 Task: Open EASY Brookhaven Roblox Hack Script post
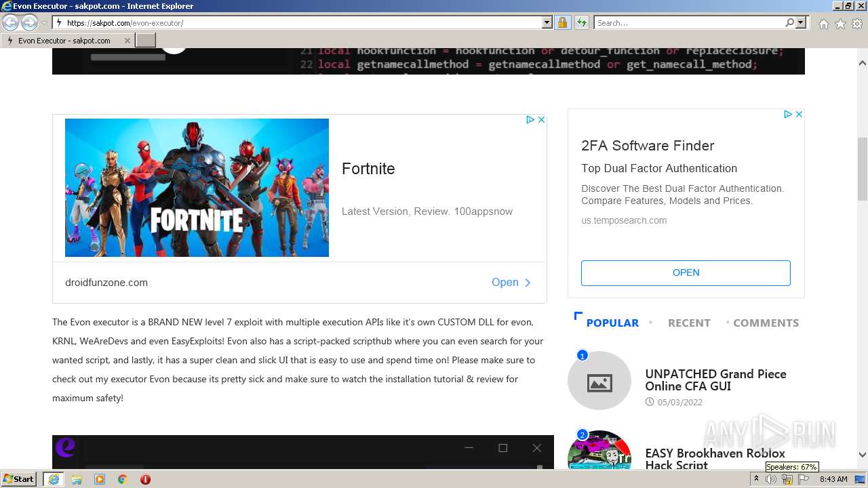pyautogui.click(x=715, y=459)
